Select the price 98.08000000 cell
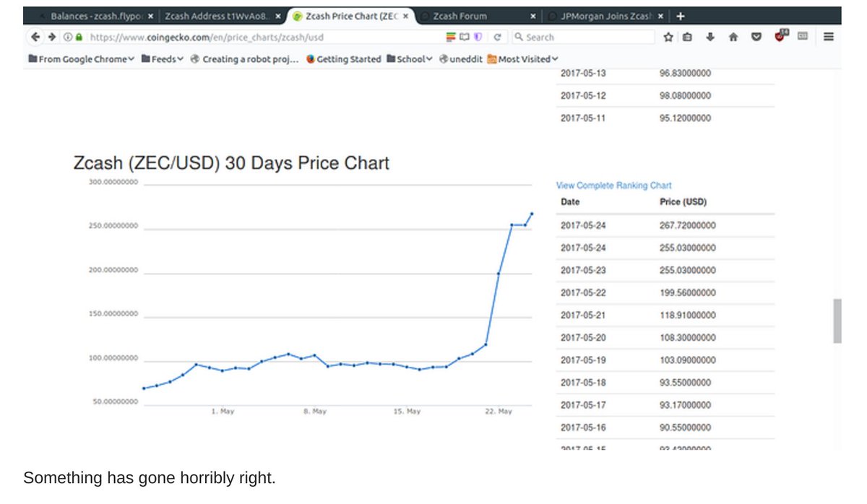This screenshot has height=504, width=867. click(685, 95)
